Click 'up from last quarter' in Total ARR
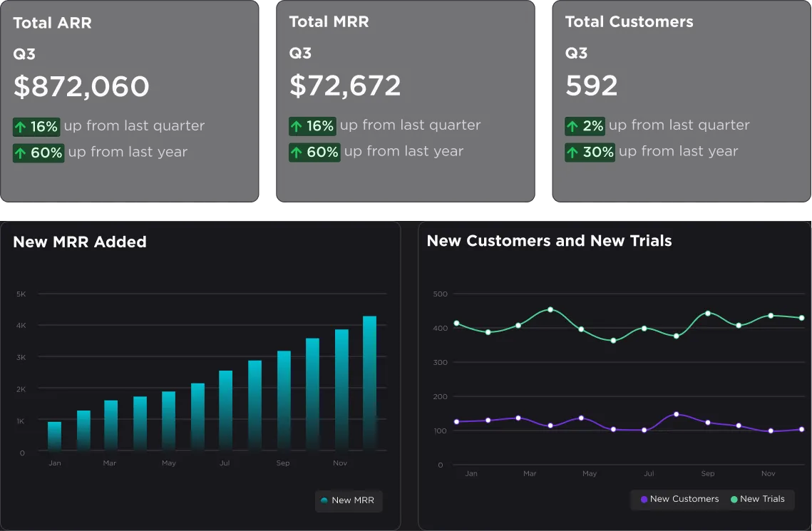 [134, 125]
